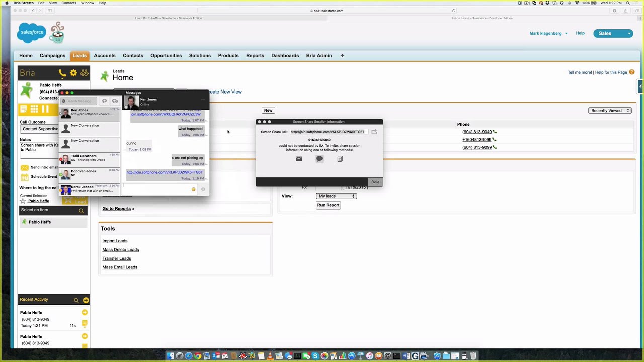The width and height of the screenshot is (644, 362).
Task: Go to the Dashboards tab
Action: point(285,56)
